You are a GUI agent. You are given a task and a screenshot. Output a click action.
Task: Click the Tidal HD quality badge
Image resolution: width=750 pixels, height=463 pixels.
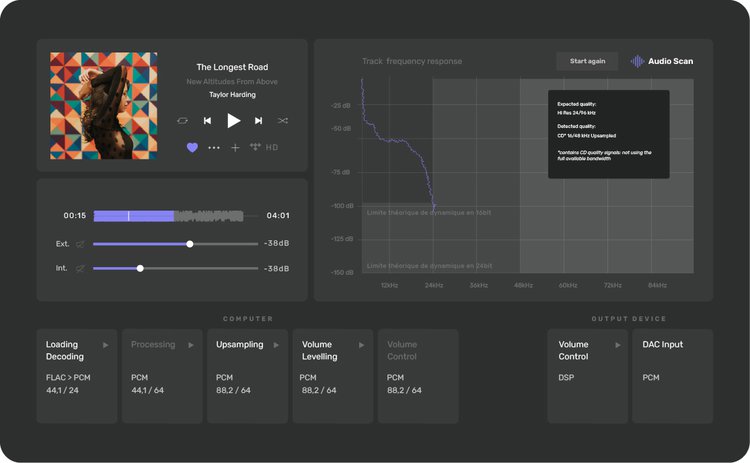[264, 147]
